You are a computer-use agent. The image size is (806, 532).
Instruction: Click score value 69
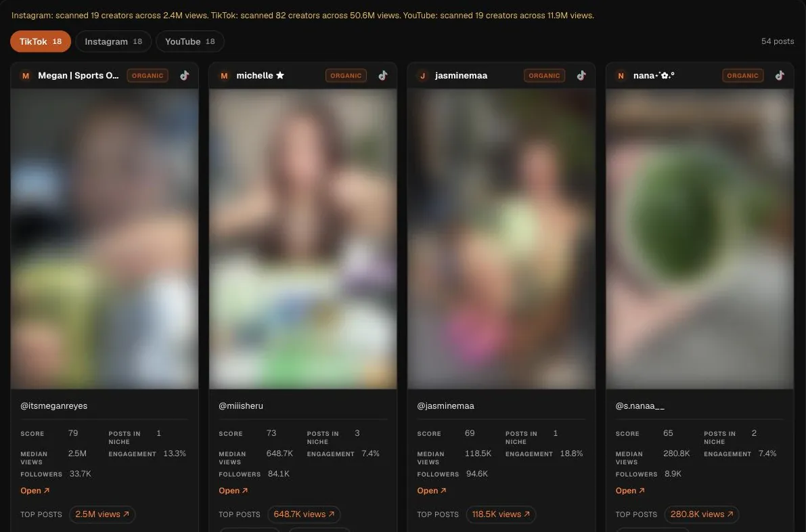tap(470, 433)
